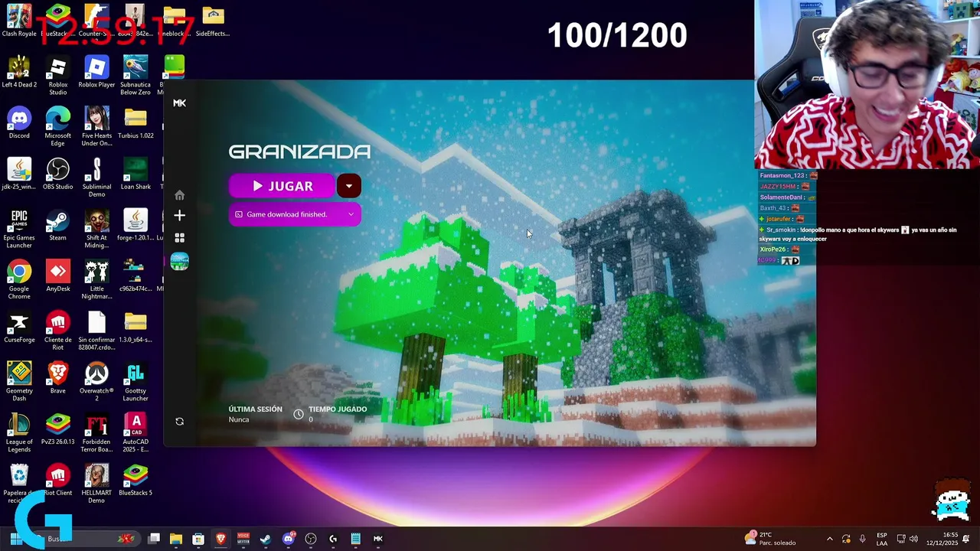Open Roblox Studio desktop icon

[57, 76]
